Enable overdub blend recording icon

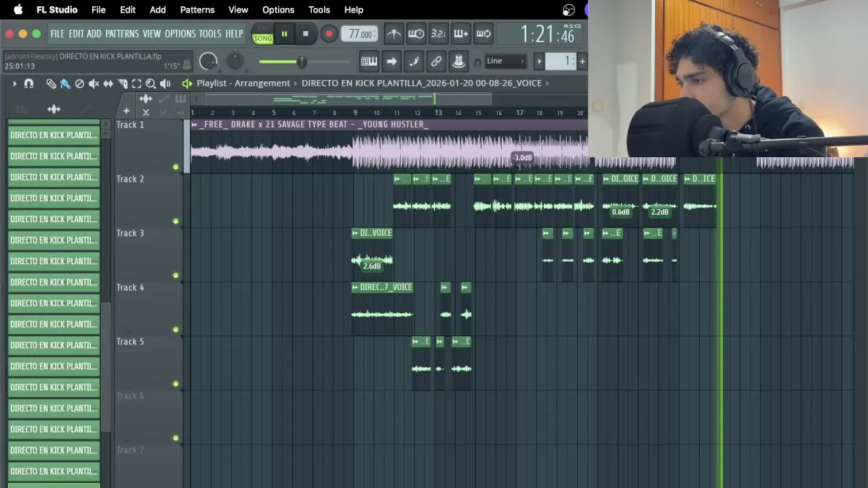pos(461,34)
